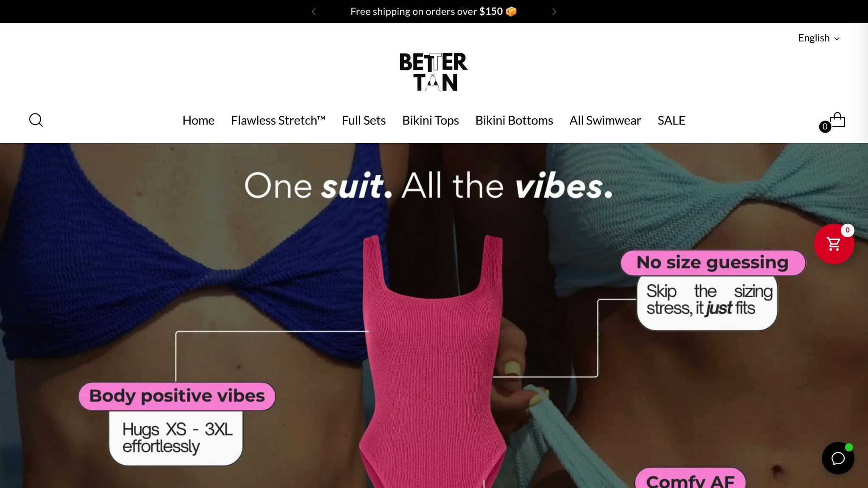Navigate to Bikini Tops
The image size is (868, 488).
pos(431,120)
